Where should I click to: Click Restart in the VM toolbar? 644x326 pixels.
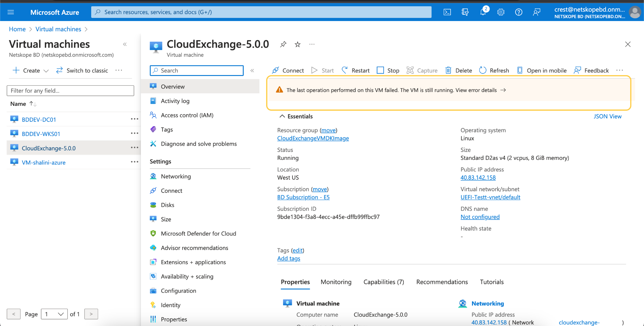pos(356,70)
